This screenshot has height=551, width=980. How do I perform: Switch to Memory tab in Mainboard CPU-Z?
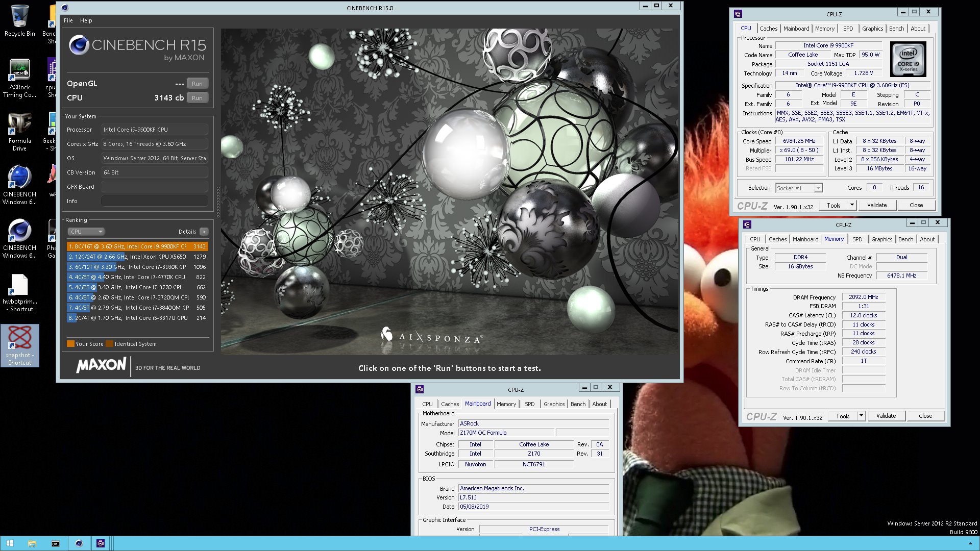pos(506,404)
